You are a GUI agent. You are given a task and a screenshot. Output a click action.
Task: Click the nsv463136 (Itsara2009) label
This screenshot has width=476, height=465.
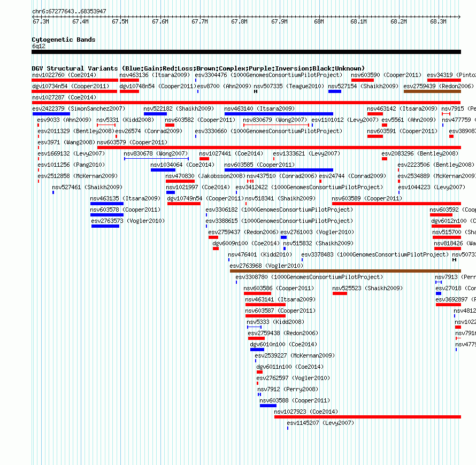click(x=155, y=75)
